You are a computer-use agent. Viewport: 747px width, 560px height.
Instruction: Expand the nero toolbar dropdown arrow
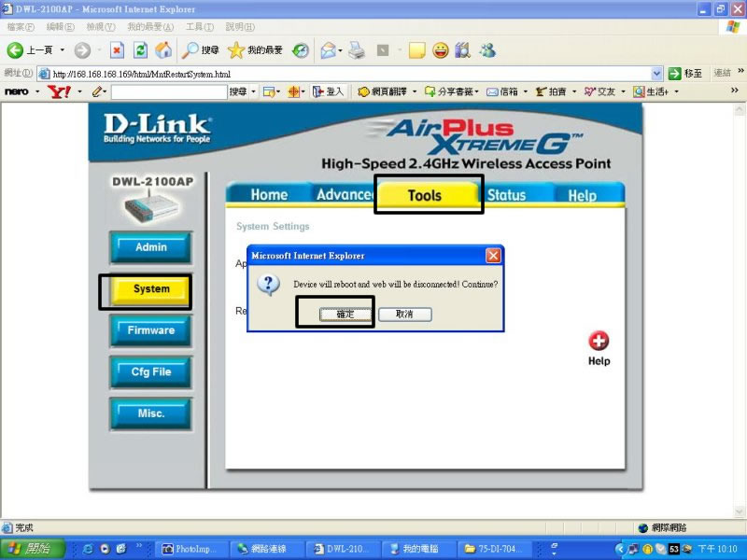click(37, 91)
